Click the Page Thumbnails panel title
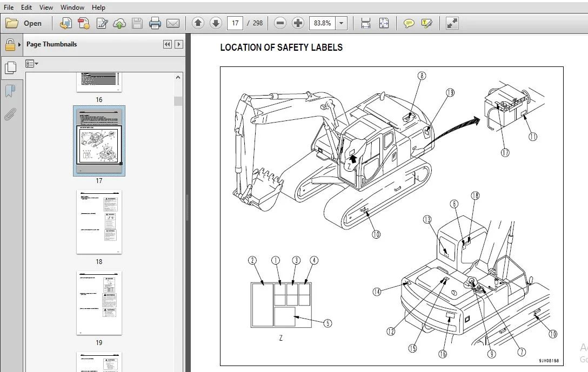The image size is (588, 372). click(51, 44)
